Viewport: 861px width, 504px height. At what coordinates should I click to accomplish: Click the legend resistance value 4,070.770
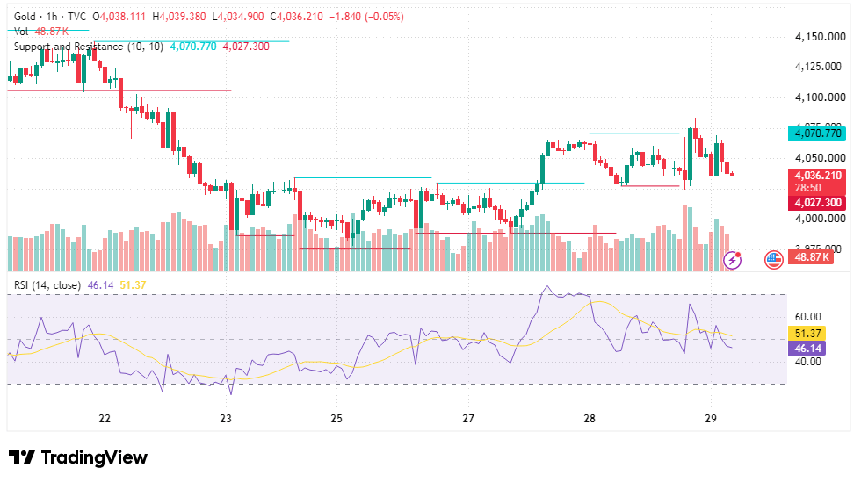193,47
